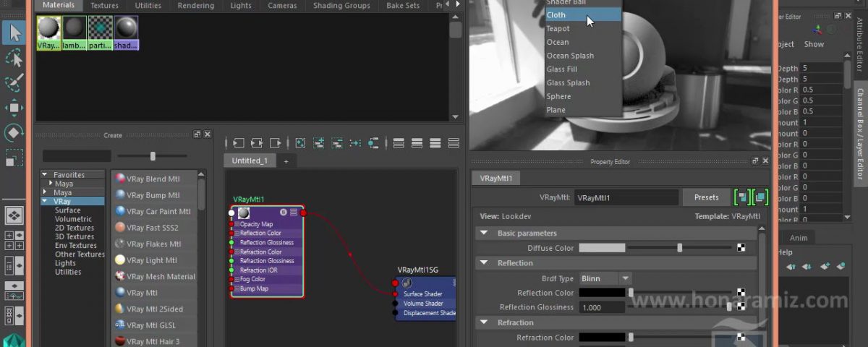Click the output connections graph icon

[275, 143]
